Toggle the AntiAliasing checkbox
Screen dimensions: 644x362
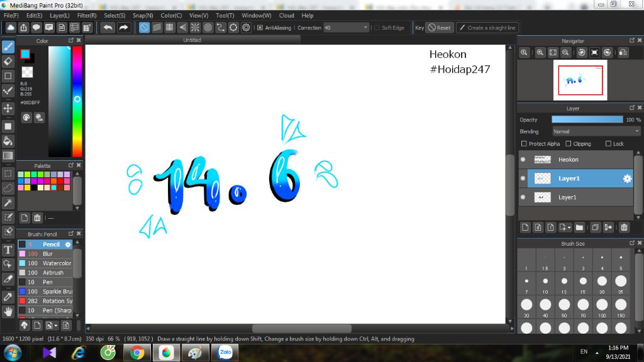[260, 28]
